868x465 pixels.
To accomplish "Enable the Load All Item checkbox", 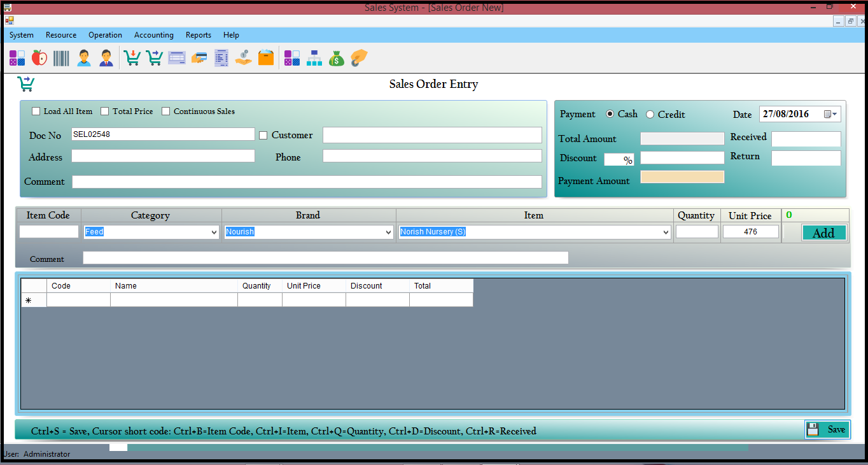I will [36, 111].
